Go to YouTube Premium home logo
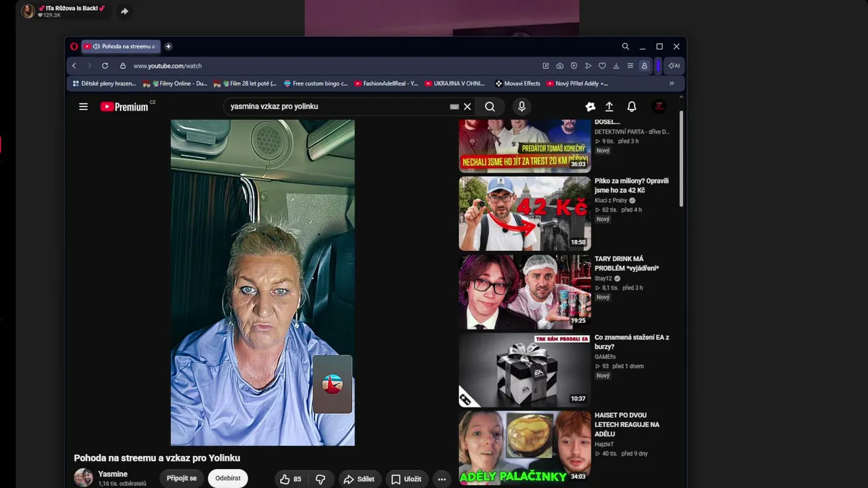Screen dimensions: 868x488 [124, 106]
